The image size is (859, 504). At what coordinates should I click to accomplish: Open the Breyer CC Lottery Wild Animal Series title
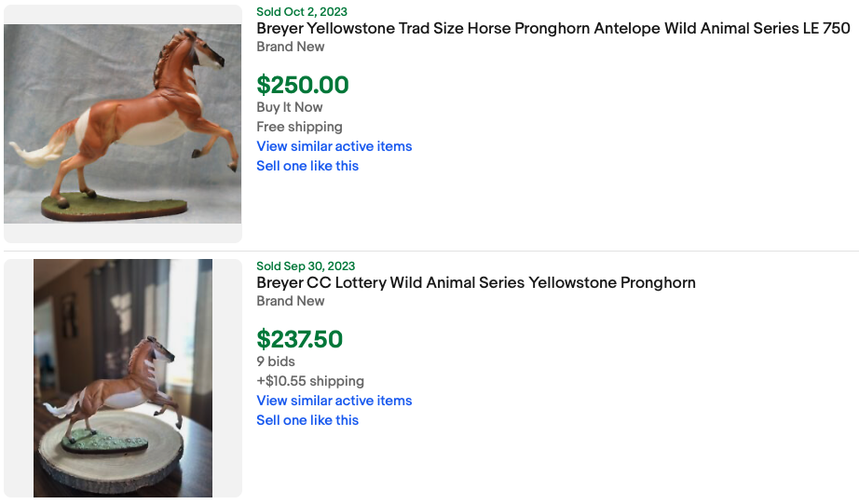click(x=476, y=283)
